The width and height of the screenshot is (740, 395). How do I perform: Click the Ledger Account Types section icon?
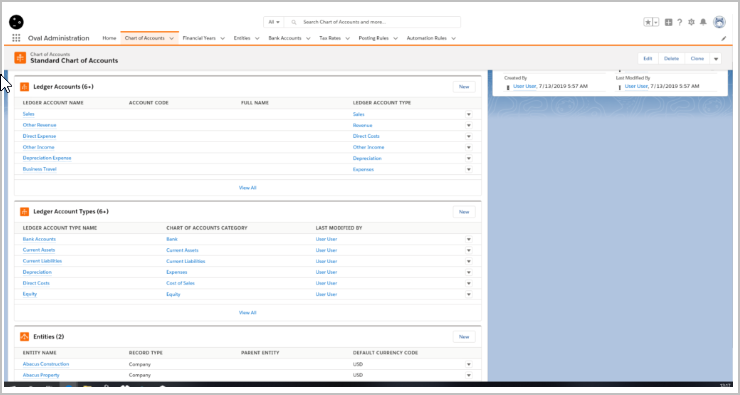[25, 211]
